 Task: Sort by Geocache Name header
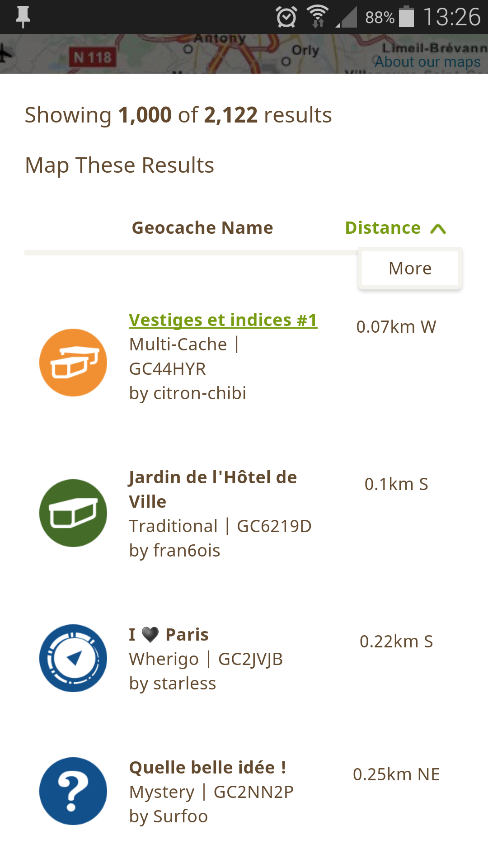coord(202,228)
